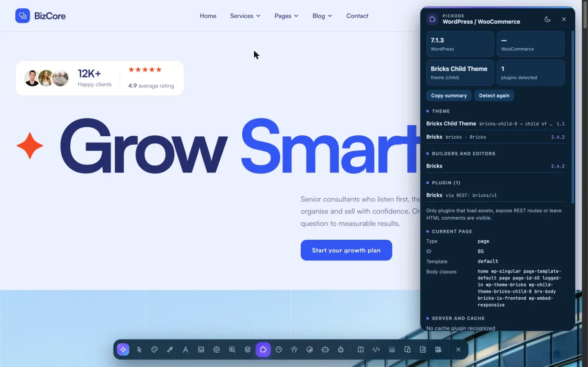Open the Contact nav link
The height and width of the screenshot is (367, 588).
[357, 16]
